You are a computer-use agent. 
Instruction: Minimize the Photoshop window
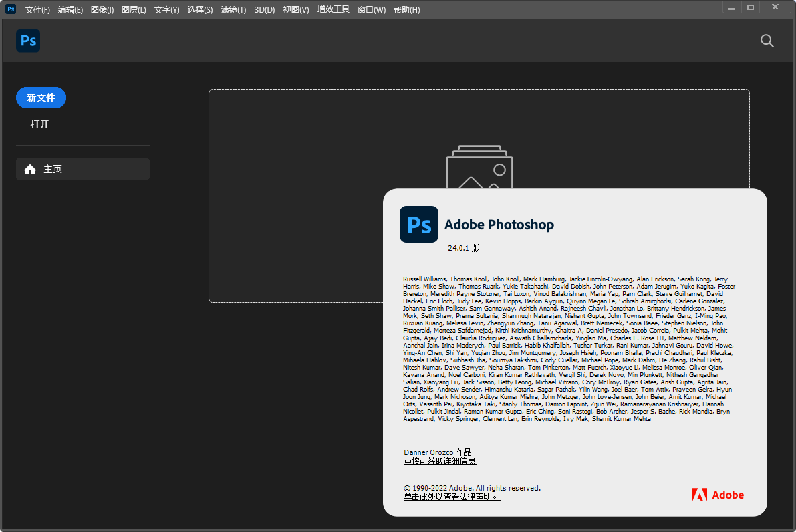click(732, 7)
